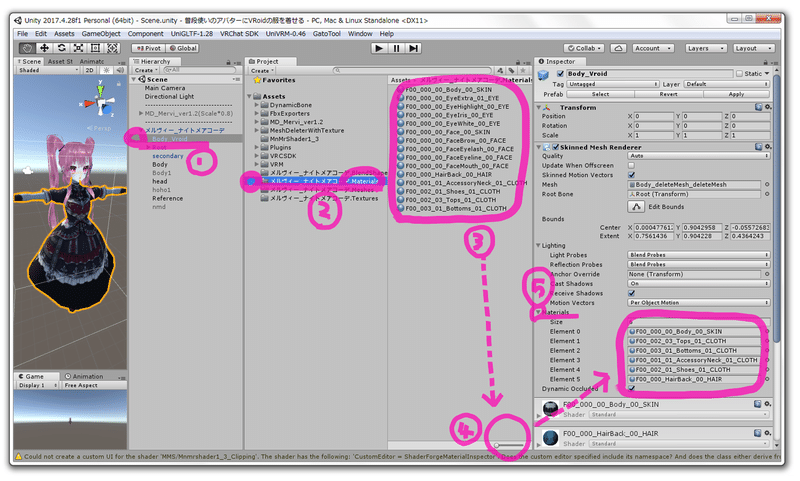Open the UniVRM-0.46 menu
This screenshot has width=800, height=481.
(286, 34)
